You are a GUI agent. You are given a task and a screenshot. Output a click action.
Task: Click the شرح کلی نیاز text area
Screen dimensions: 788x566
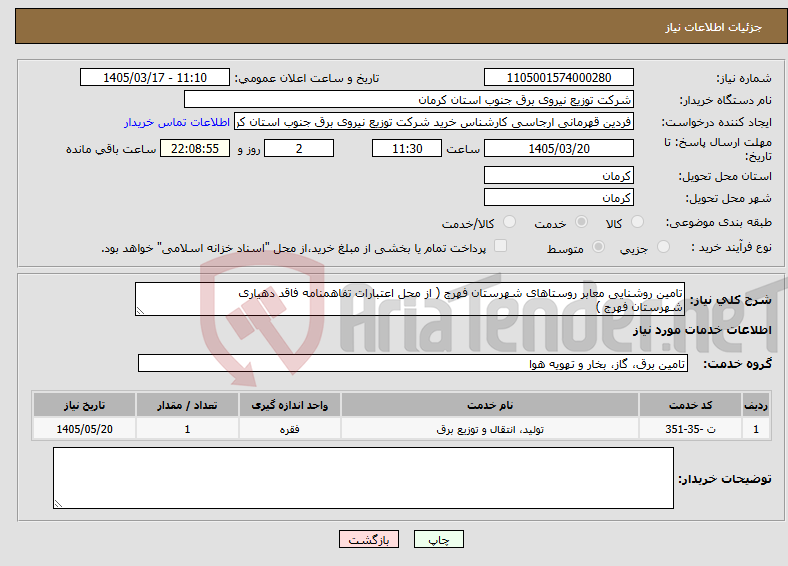click(x=410, y=299)
